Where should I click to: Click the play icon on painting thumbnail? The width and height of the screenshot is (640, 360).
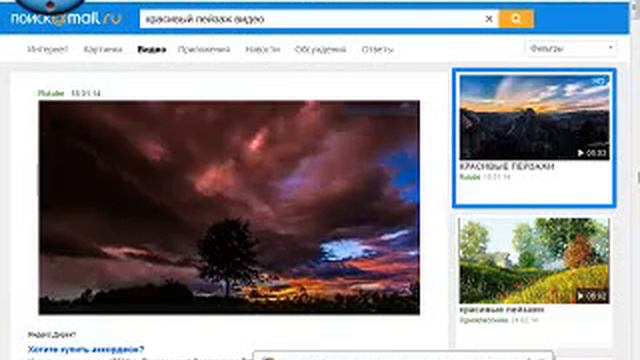pyautogui.click(x=580, y=296)
